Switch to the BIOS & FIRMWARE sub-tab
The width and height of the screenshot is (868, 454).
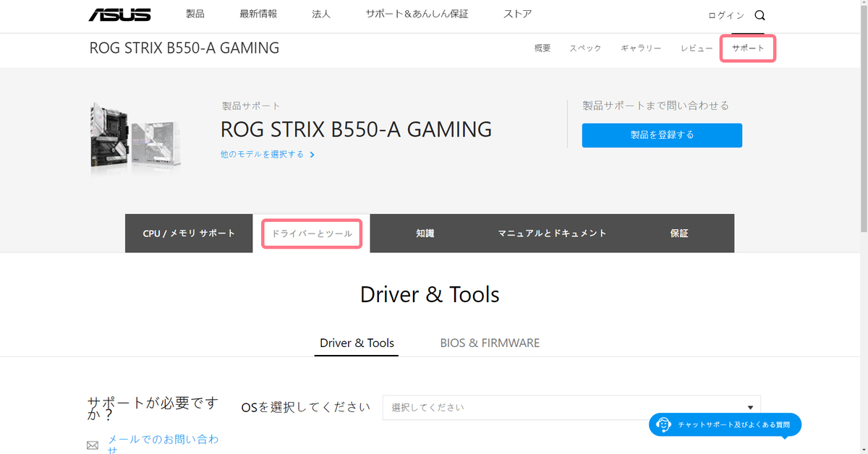point(490,343)
